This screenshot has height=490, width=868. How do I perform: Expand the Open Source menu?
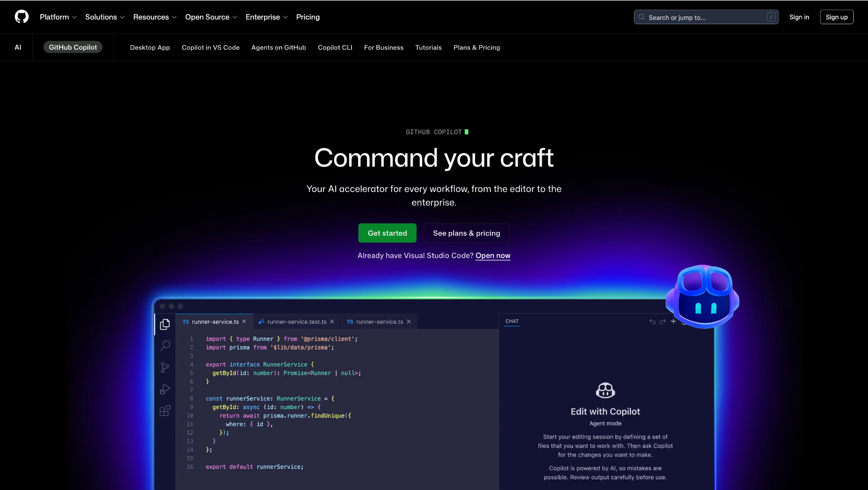tap(211, 17)
